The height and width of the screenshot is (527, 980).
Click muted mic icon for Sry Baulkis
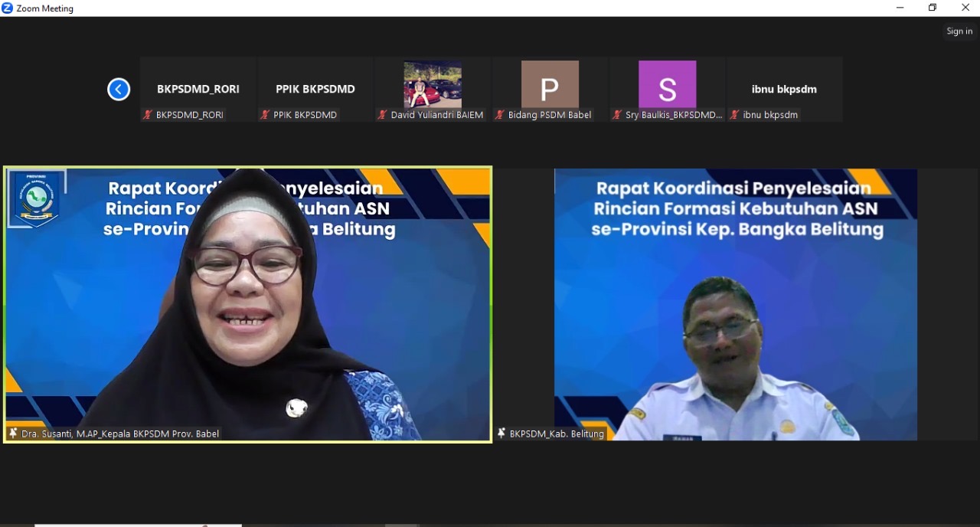[617, 115]
